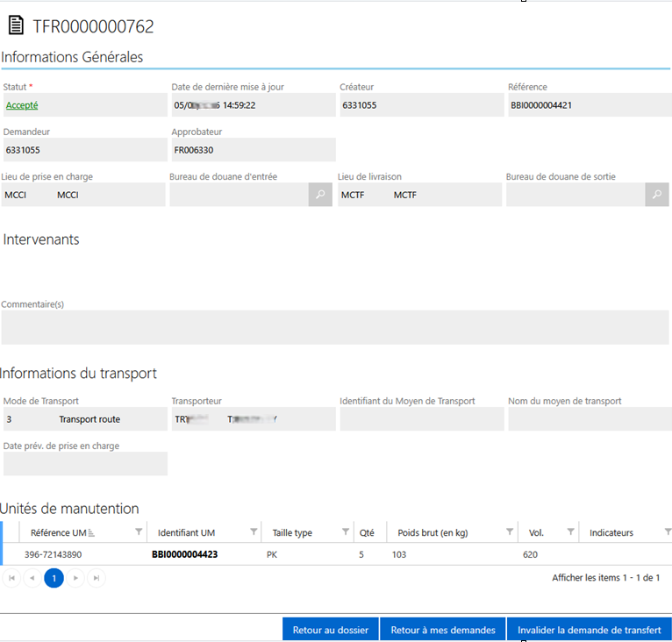This screenshot has width=672, height=642.
Task: Click Invalider la demande de transfert
Action: click(589, 630)
